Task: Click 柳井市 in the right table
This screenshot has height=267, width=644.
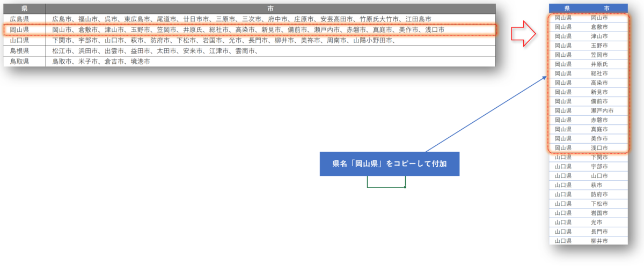Action: pyautogui.click(x=599, y=241)
